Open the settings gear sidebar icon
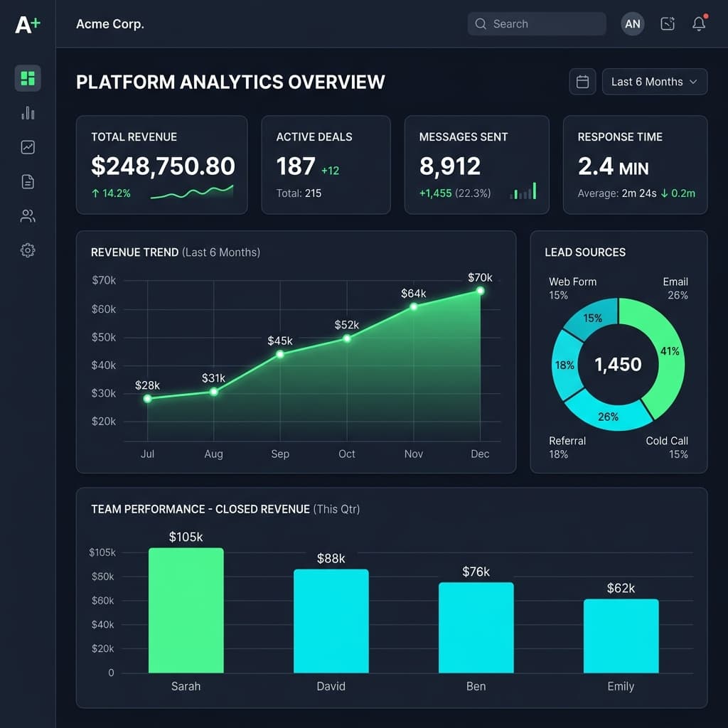Viewport: 728px width, 728px height. [28, 250]
